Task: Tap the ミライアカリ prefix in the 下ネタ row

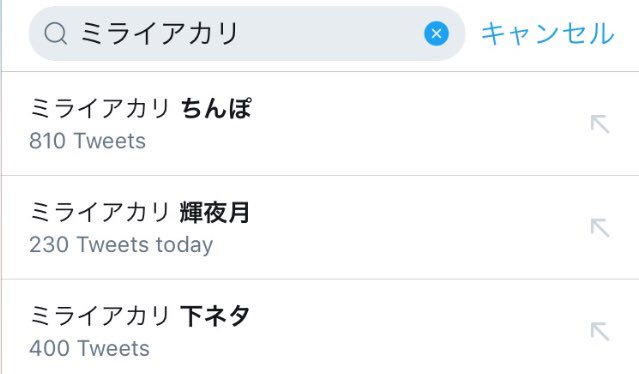Action: [x=100, y=316]
